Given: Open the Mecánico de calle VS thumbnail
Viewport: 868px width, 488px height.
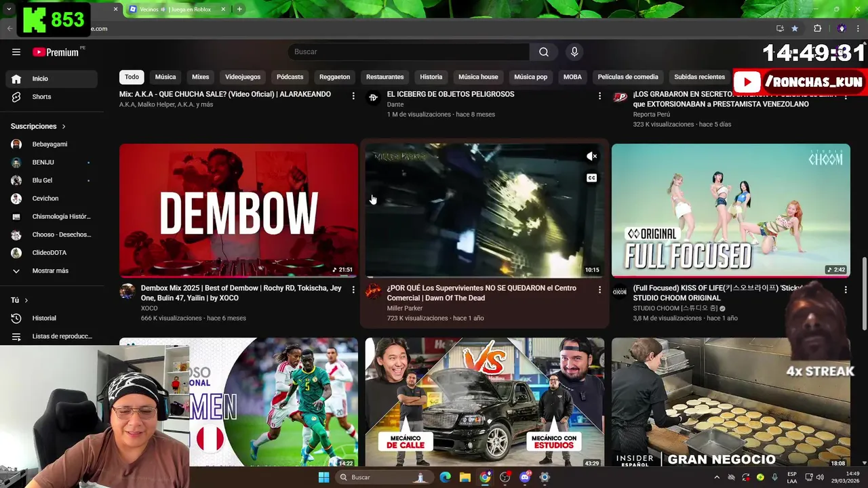Looking at the screenshot, I should pos(485,403).
